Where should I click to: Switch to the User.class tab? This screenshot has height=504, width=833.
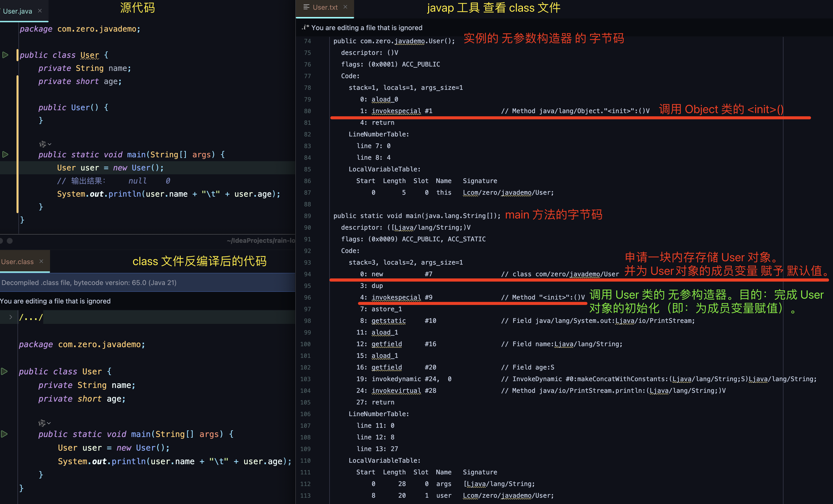(x=17, y=262)
